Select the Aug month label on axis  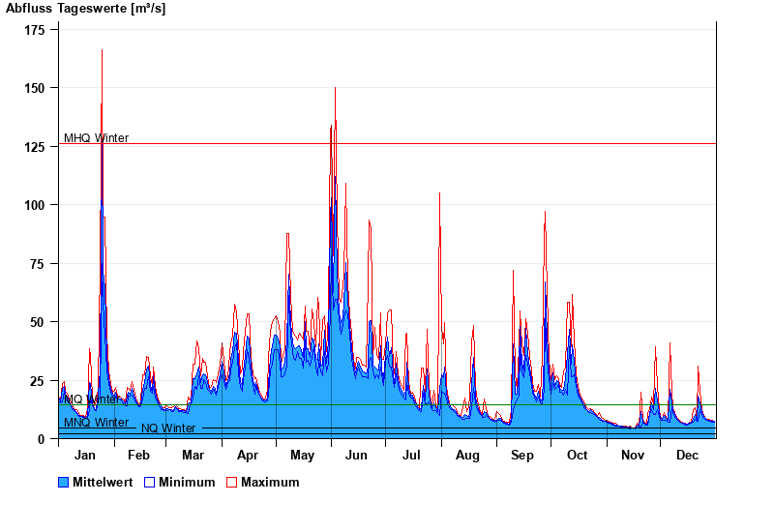pos(467,456)
